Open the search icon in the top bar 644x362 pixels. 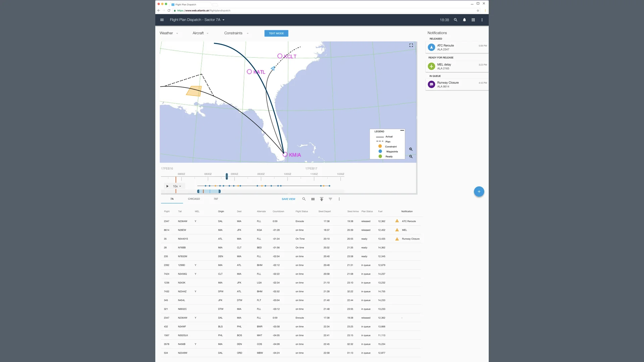tap(455, 20)
